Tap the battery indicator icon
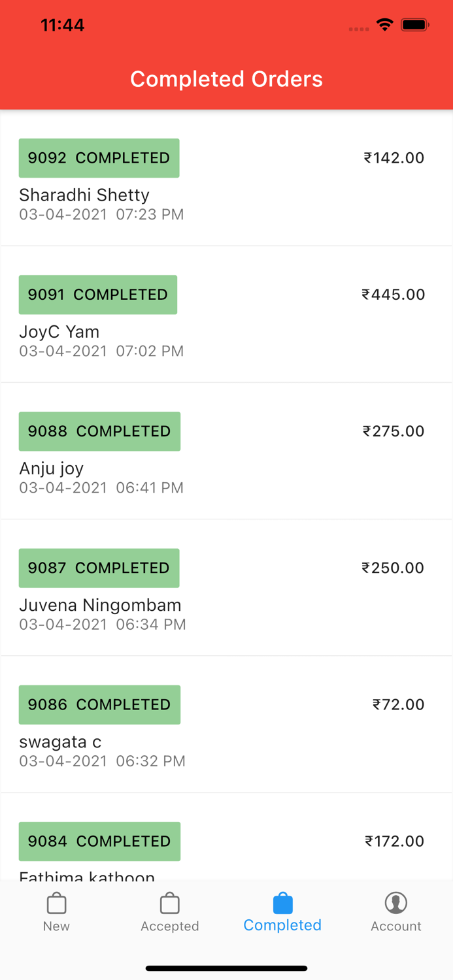Screen dimensions: 453x980 [415, 25]
